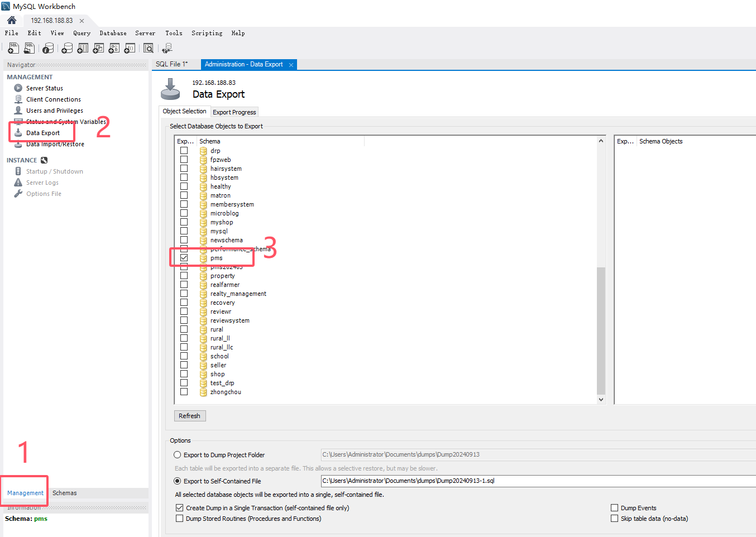
Task: Select the realty_management schema row
Action: pos(238,294)
